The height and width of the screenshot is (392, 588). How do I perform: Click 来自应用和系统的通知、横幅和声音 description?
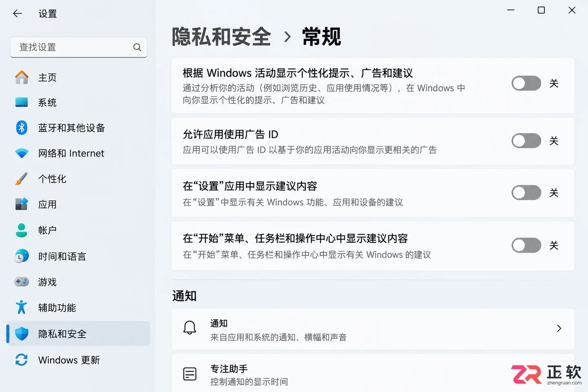click(278, 337)
